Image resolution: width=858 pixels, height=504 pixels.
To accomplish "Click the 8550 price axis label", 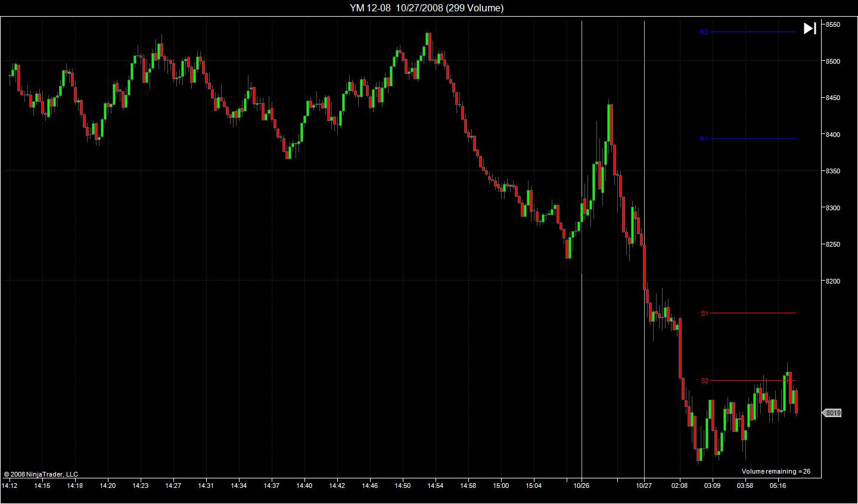I will tap(832, 24).
